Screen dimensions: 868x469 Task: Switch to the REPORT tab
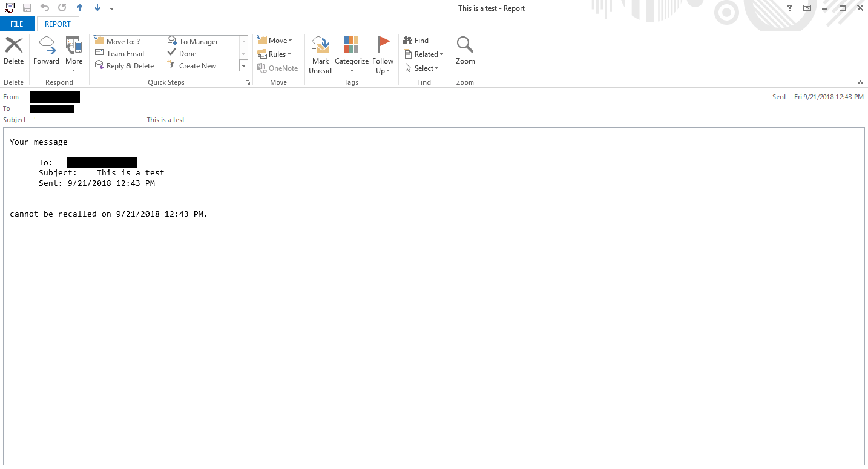pyautogui.click(x=58, y=24)
